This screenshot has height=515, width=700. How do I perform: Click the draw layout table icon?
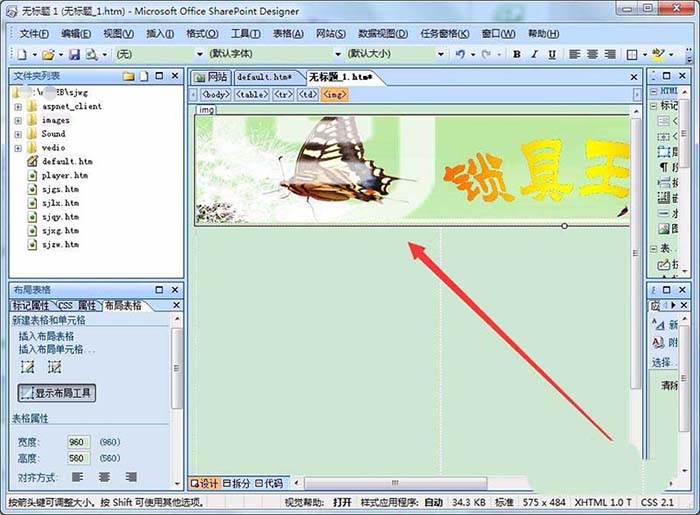tap(28, 368)
